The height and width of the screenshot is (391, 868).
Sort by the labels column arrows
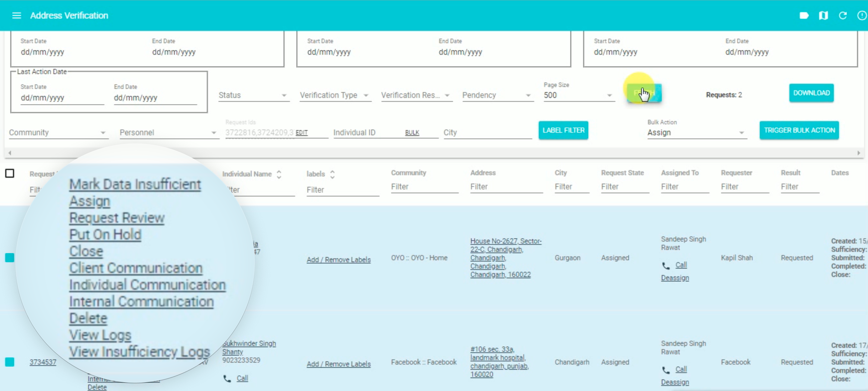332,174
